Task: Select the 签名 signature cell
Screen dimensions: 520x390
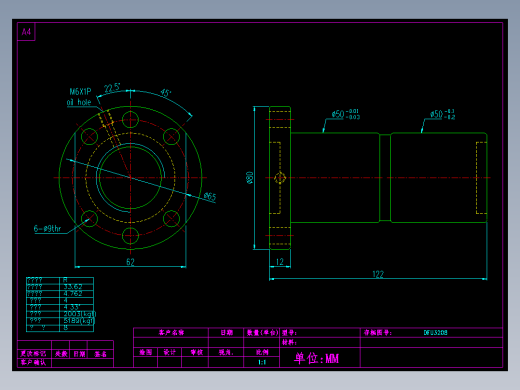Action: point(100,354)
